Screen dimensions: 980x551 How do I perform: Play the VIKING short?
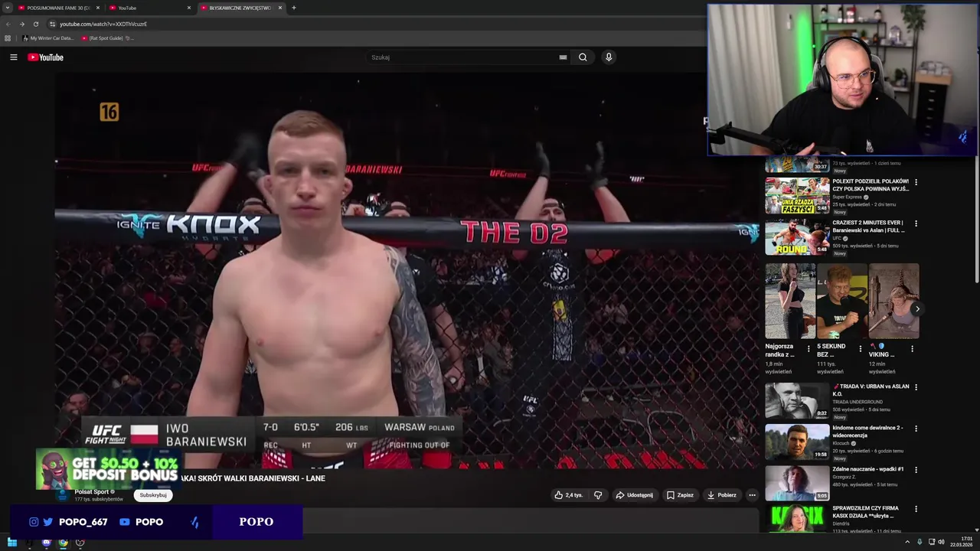point(893,301)
